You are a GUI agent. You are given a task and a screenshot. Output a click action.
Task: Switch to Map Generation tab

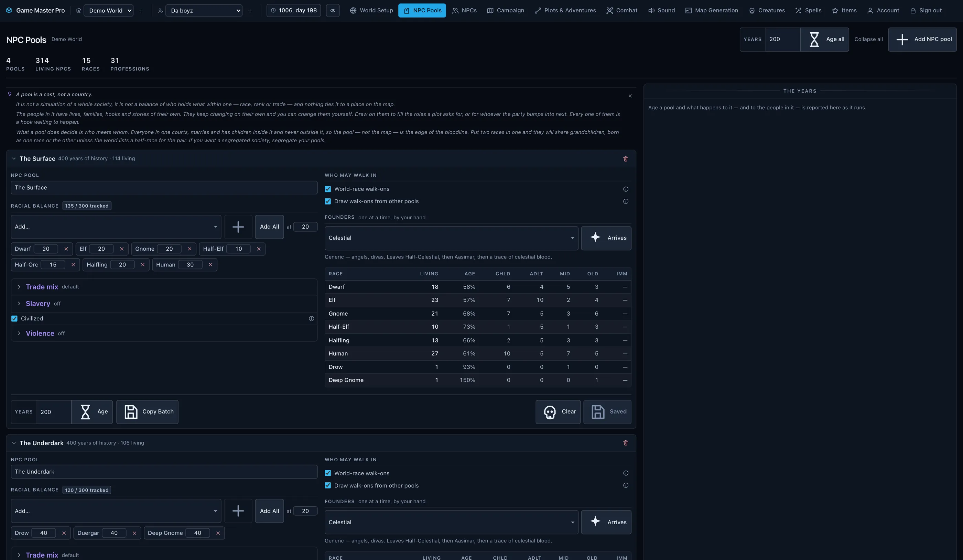tap(712, 10)
